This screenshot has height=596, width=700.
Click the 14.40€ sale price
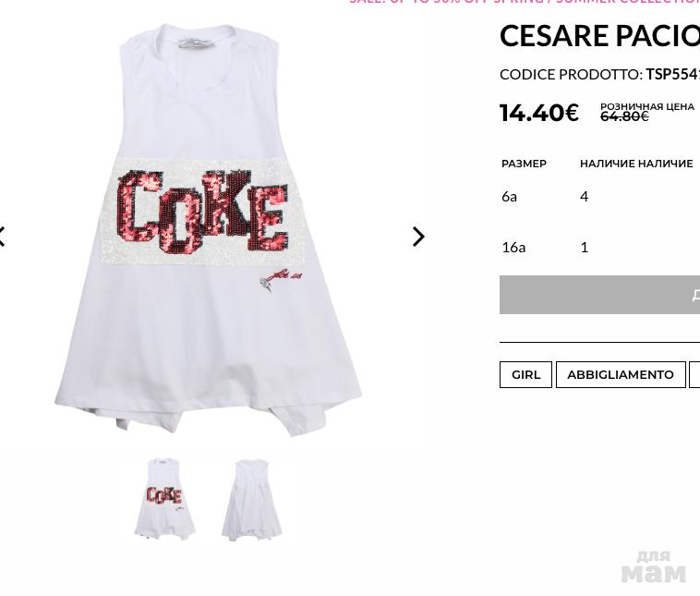(539, 113)
